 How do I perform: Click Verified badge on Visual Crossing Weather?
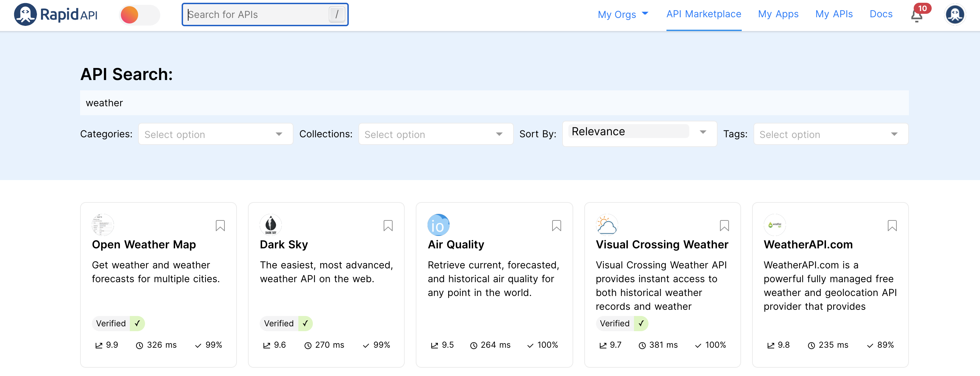pyautogui.click(x=622, y=324)
